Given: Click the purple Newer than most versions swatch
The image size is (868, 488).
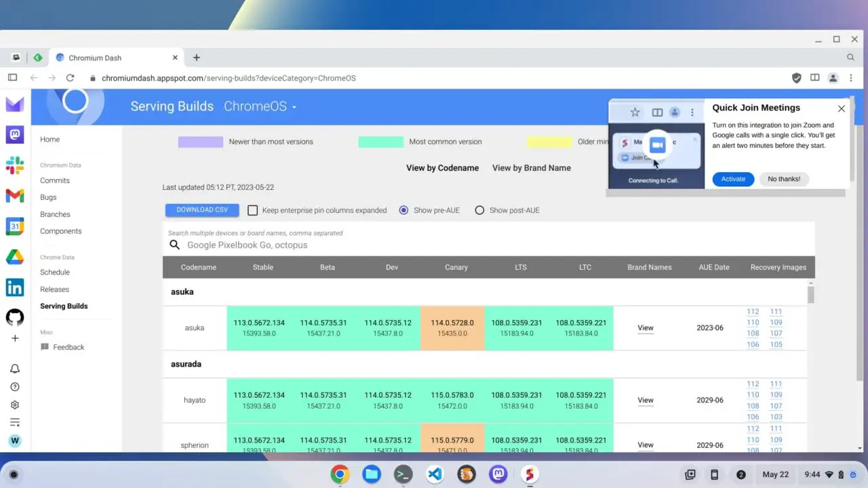Looking at the screenshot, I should [x=200, y=142].
